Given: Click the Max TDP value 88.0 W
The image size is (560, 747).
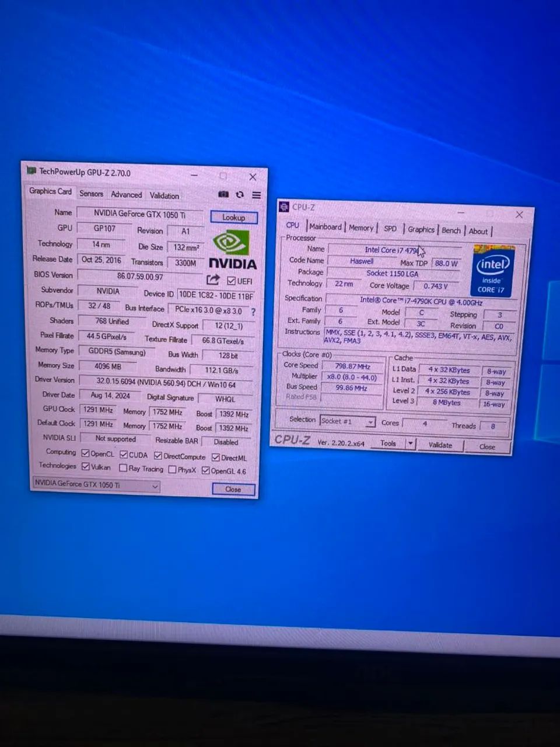Looking at the screenshot, I should point(446,263).
